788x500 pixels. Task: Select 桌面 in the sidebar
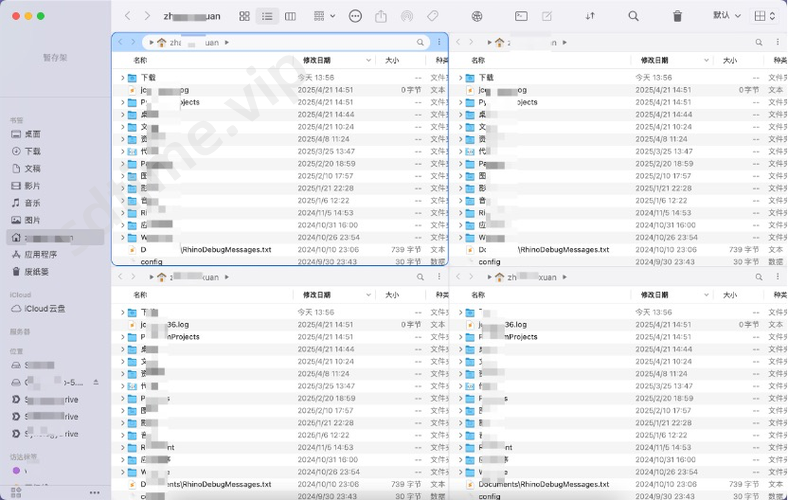(33, 134)
